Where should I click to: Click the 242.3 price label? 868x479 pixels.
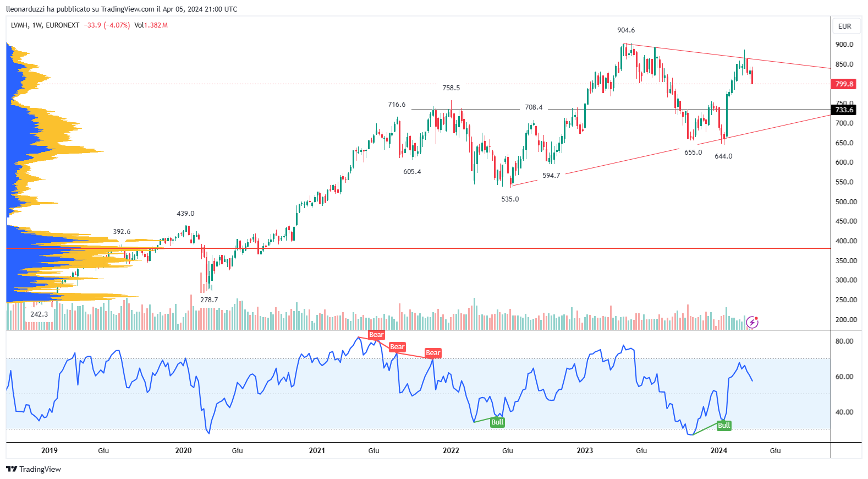pos(39,314)
